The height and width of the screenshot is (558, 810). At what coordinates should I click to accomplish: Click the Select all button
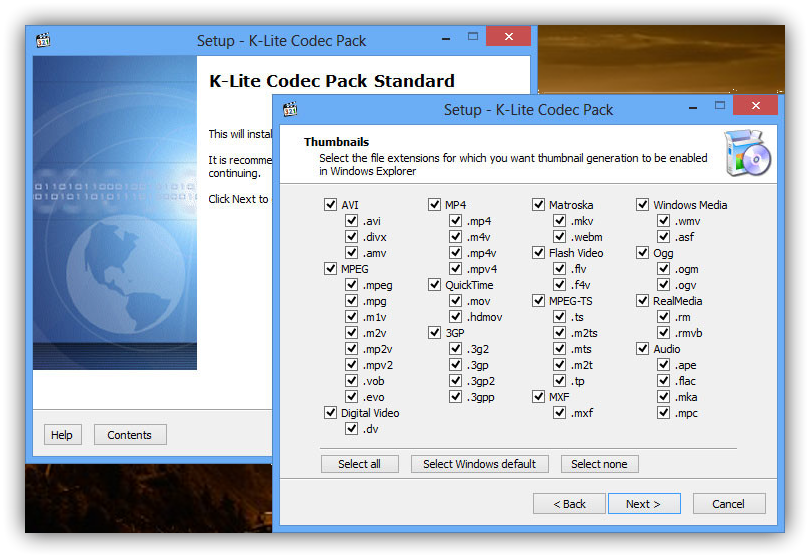[x=360, y=464]
